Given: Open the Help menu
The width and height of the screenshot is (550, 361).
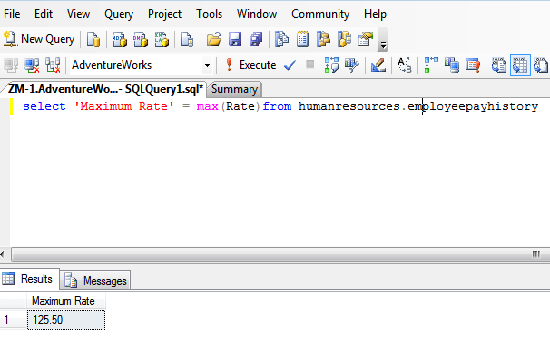Looking at the screenshot, I should coord(375,14).
